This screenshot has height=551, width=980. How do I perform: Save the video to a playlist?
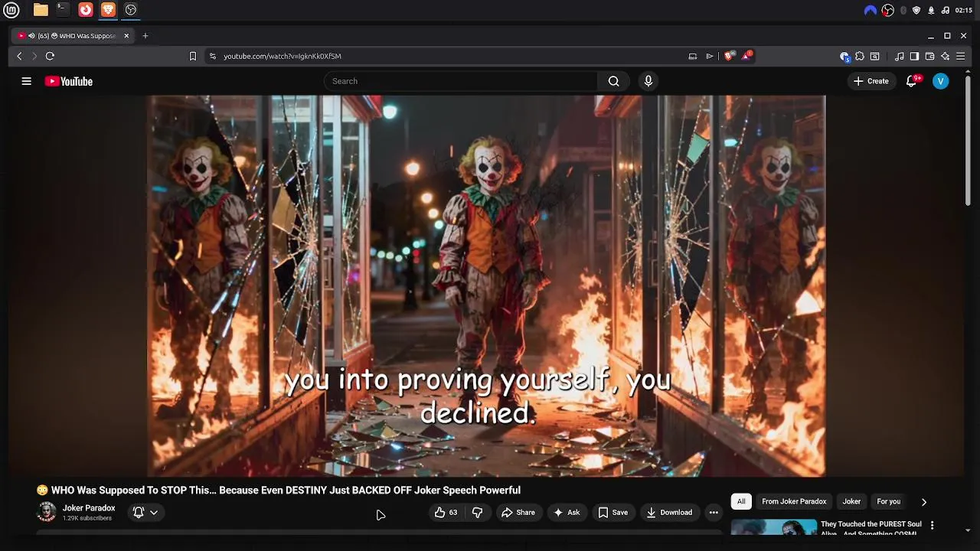[x=613, y=513]
